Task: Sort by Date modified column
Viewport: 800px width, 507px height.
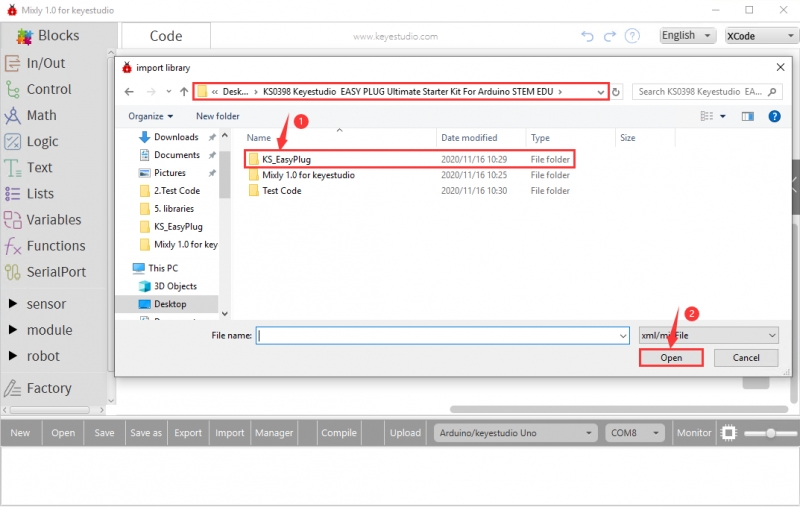Action: pos(469,138)
